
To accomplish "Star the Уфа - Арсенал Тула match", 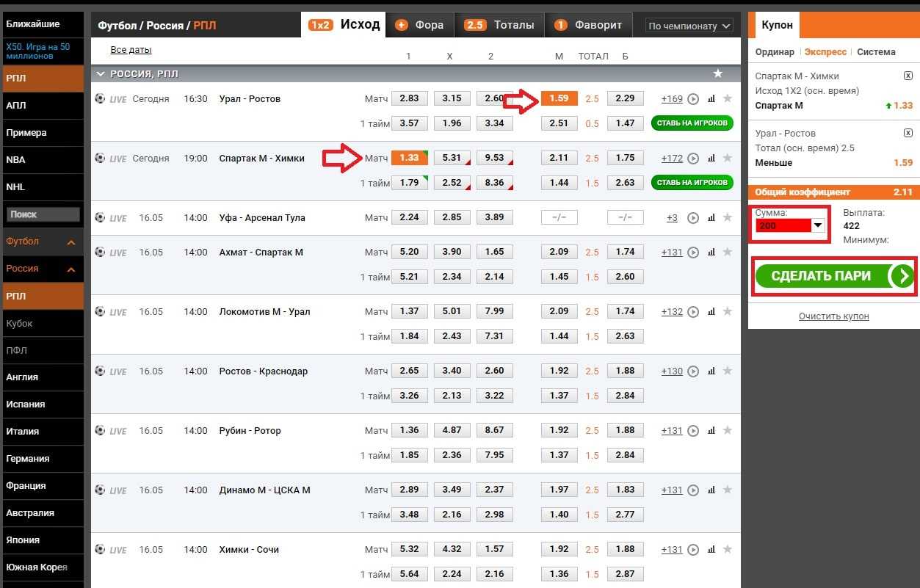I will [x=728, y=217].
